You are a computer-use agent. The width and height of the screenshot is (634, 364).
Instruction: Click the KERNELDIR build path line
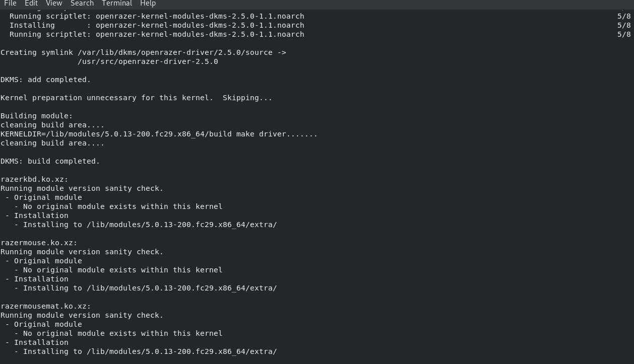click(x=159, y=133)
